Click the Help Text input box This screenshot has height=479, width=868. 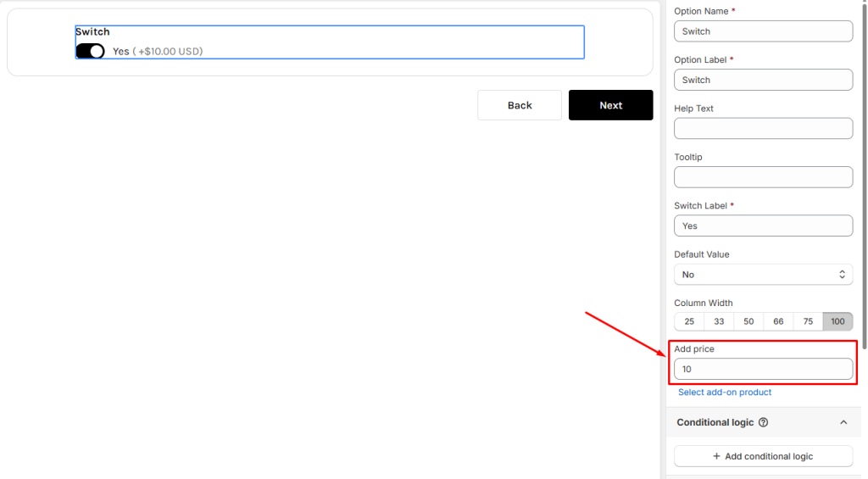coord(763,129)
